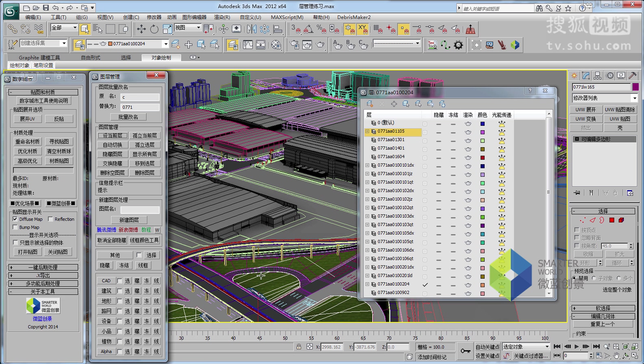Image resolution: width=644 pixels, height=364 pixels.
Task: Check 只显示被选择的物体 option
Action: [x=15, y=243]
